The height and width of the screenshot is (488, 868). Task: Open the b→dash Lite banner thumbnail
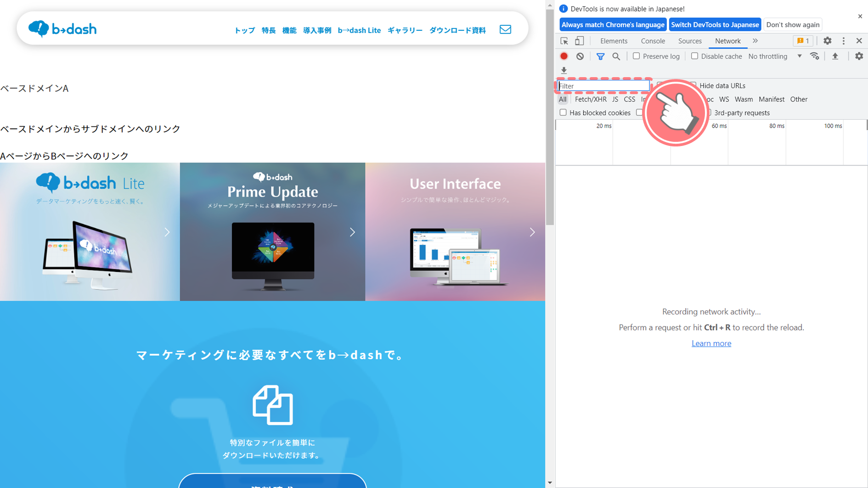point(90,232)
